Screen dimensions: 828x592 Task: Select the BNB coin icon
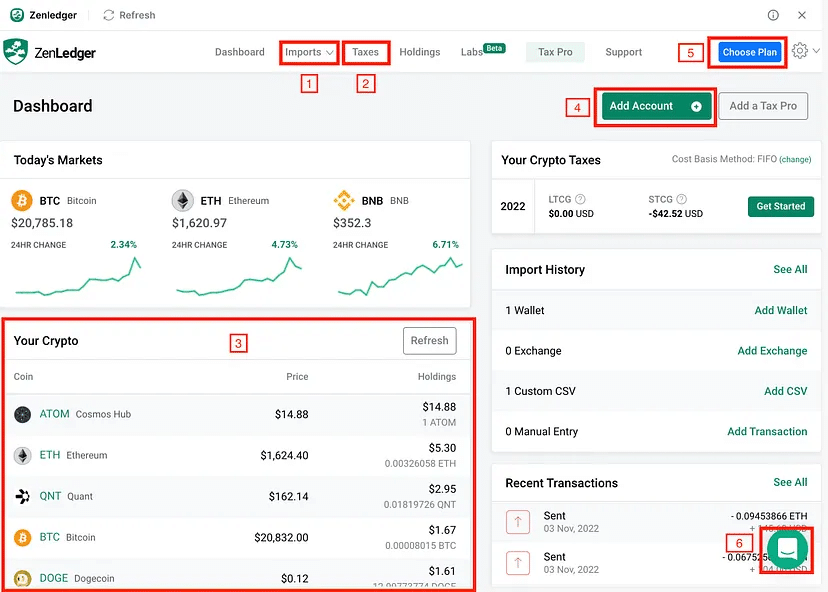pos(346,200)
